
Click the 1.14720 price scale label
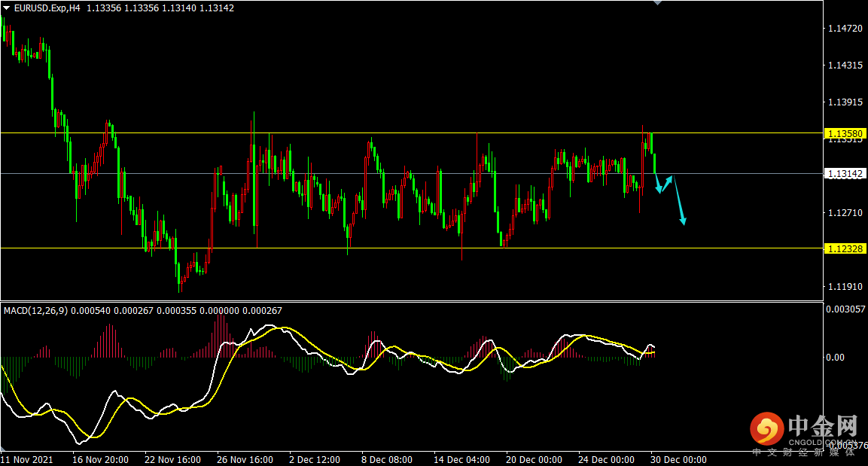(x=845, y=28)
